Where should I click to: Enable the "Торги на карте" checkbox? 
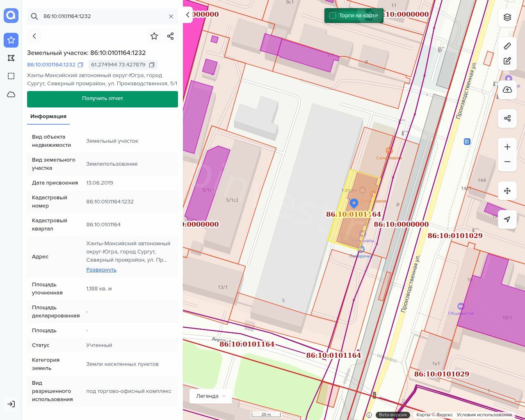click(333, 16)
